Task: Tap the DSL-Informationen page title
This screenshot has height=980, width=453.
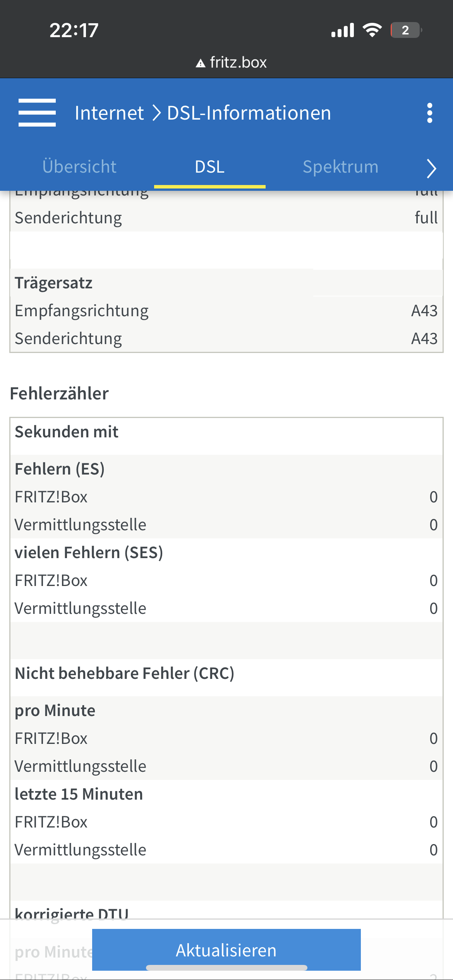Action: tap(249, 113)
